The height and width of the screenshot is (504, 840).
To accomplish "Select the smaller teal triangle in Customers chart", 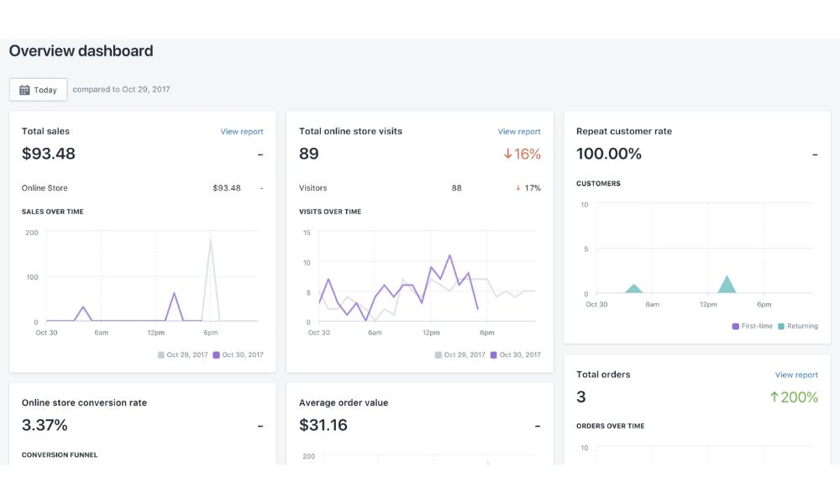I will coord(634,289).
